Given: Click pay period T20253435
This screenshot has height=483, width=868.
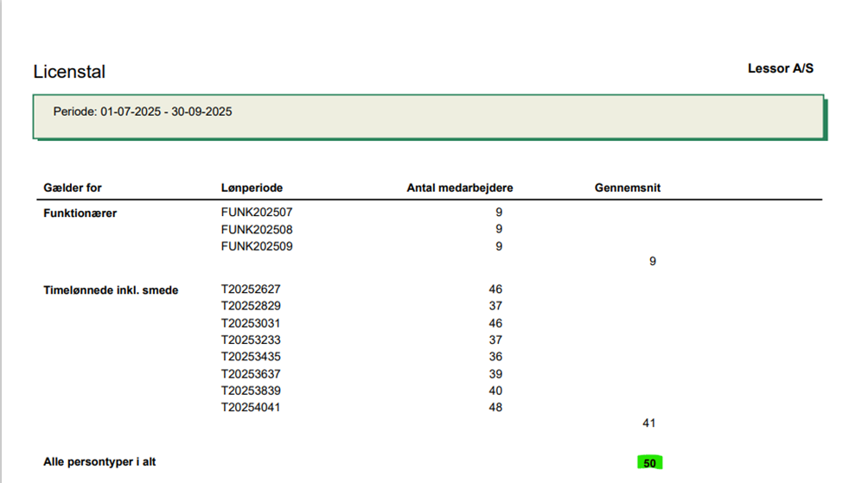Looking at the screenshot, I should click(x=251, y=357).
